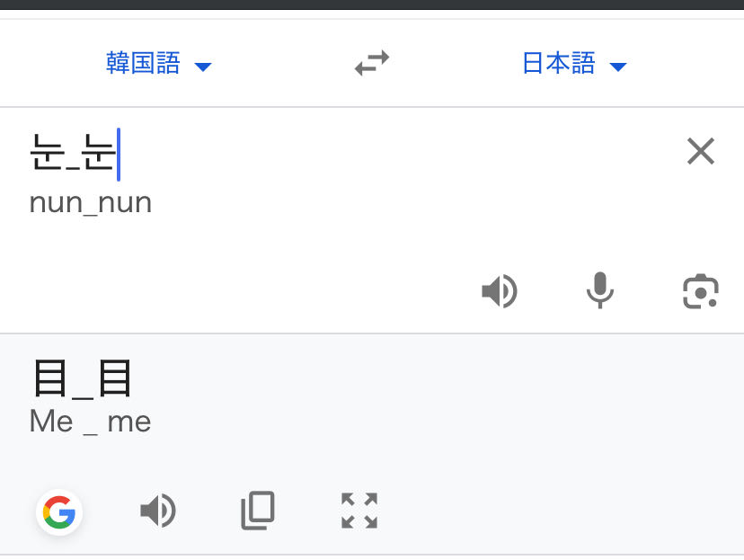The image size is (744, 560).
Task: Click the nun_nun romanization text
Action: pyautogui.click(x=91, y=202)
